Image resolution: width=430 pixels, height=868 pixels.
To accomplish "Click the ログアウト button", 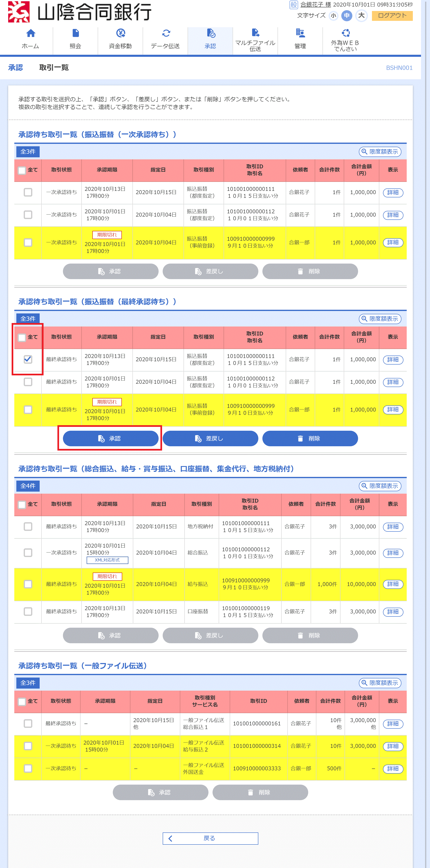I will point(392,16).
